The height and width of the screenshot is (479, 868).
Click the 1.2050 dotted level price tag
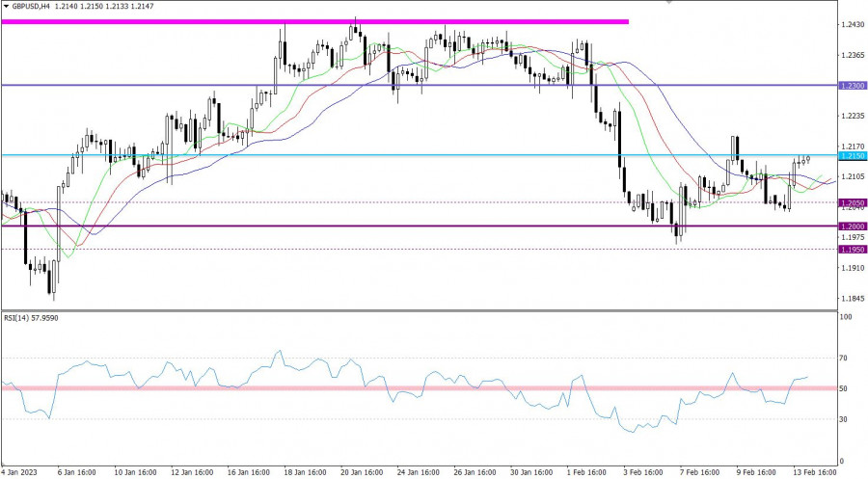852,203
